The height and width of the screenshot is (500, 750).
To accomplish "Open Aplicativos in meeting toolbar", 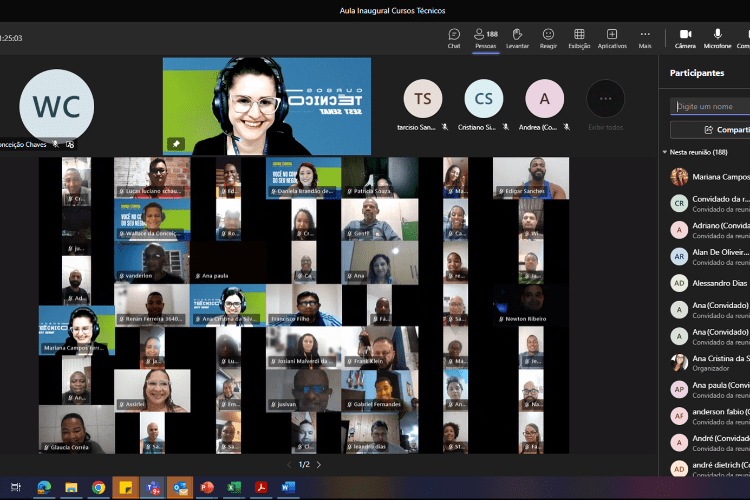I will (x=612, y=37).
